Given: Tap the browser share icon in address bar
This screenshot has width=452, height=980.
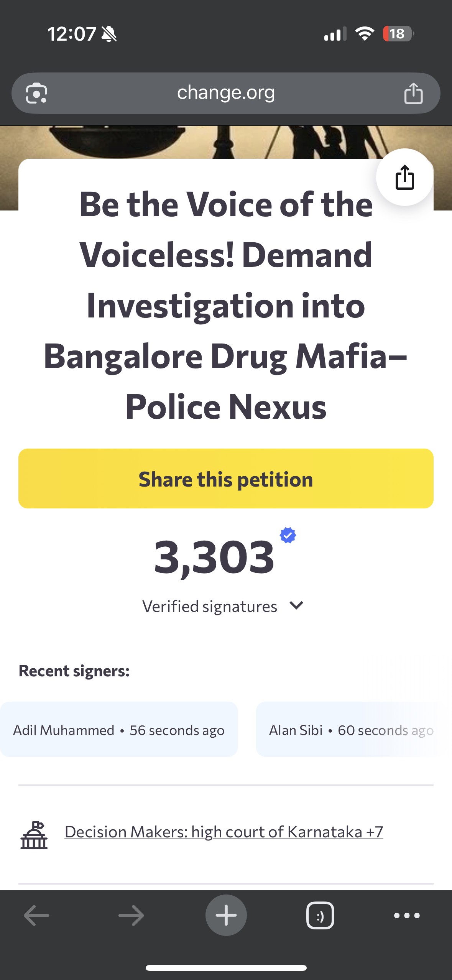Looking at the screenshot, I should (x=413, y=93).
